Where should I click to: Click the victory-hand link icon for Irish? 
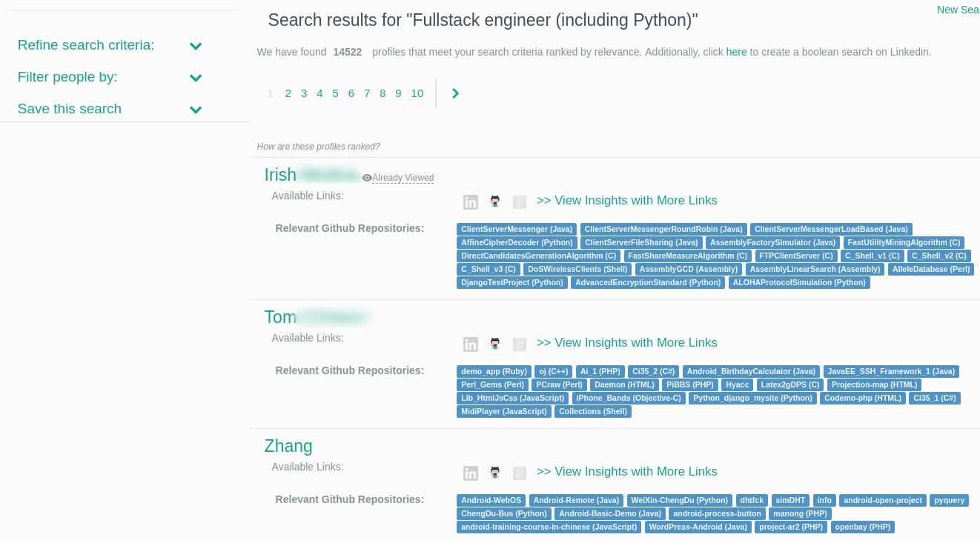pos(519,201)
